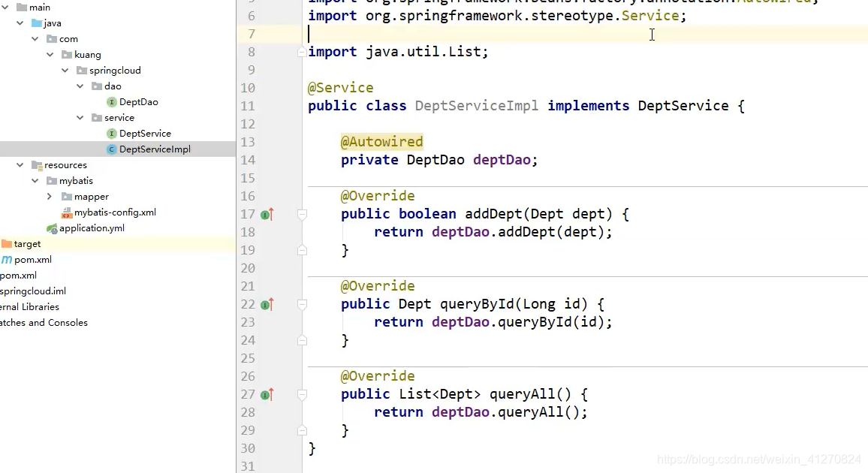The height and width of the screenshot is (473, 868).
Task: Click queryAll method name on line 27
Action: coord(522,394)
